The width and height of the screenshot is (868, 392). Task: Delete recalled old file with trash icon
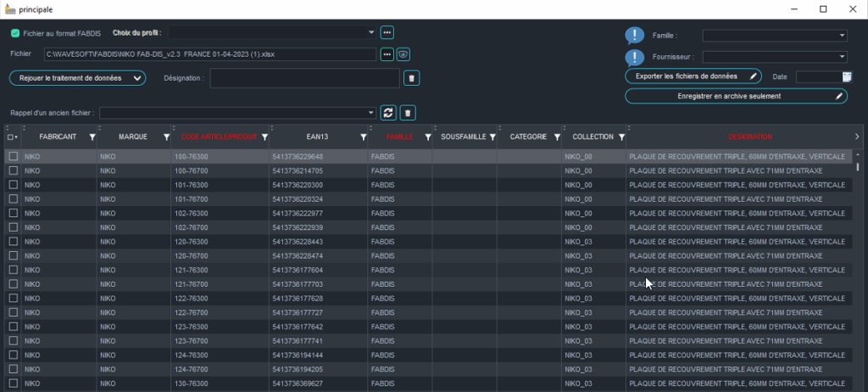(x=408, y=113)
